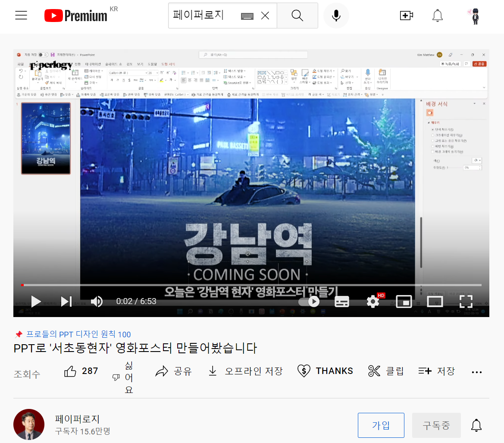The width and height of the screenshot is (504, 443).
Task: Play the video with the play button
Action: pyautogui.click(x=36, y=301)
